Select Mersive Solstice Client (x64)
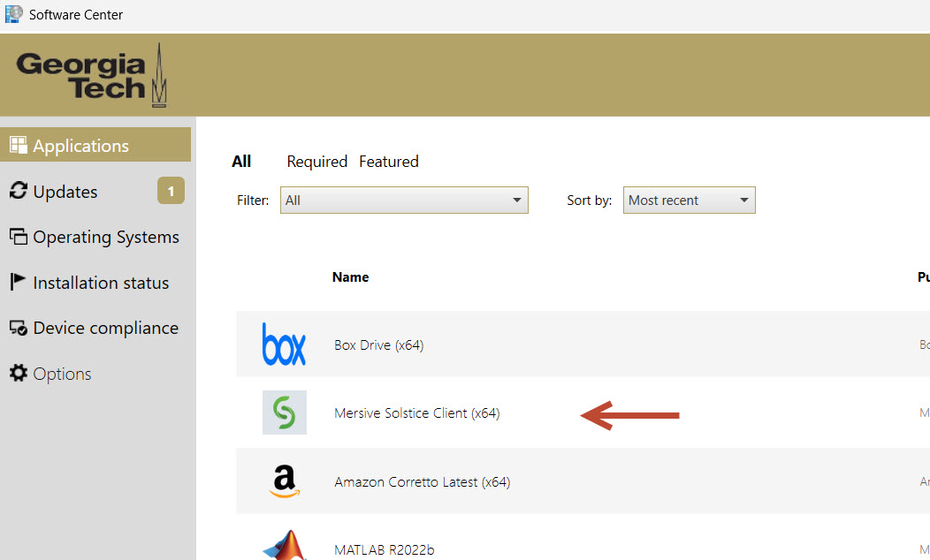The width and height of the screenshot is (930, 560). pyautogui.click(x=417, y=413)
